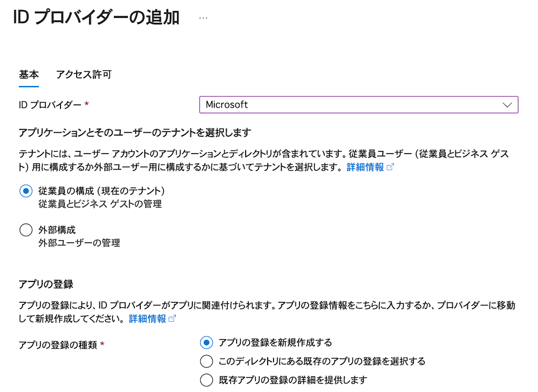
Task: Switch to the 基本 tab
Action: point(29,74)
